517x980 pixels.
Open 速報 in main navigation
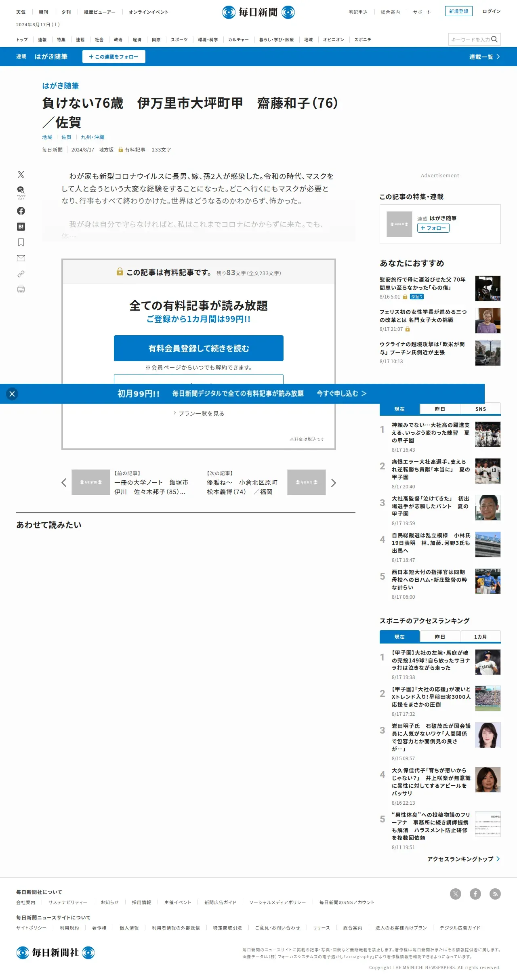click(x=42, y=40)
